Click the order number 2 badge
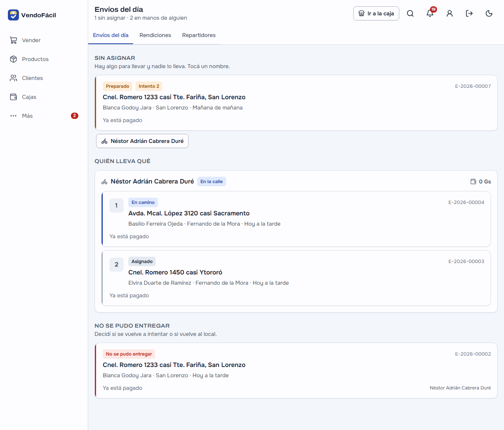 pos(116,265)
